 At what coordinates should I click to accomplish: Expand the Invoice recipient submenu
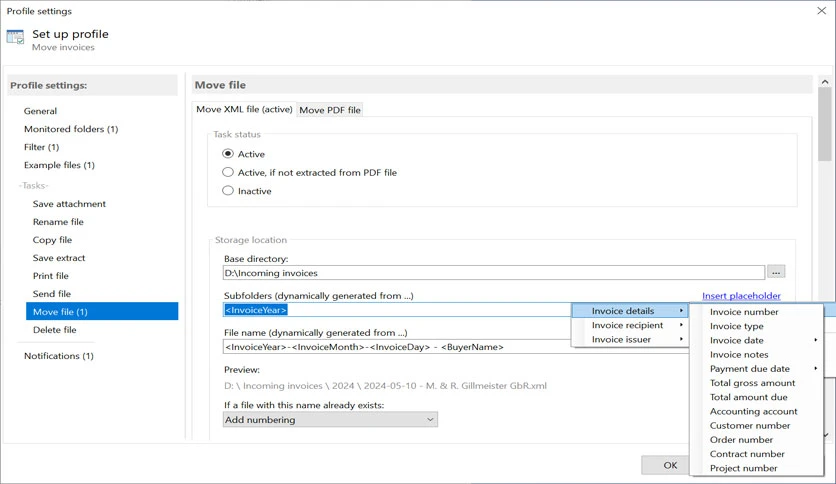click(630, 325)
